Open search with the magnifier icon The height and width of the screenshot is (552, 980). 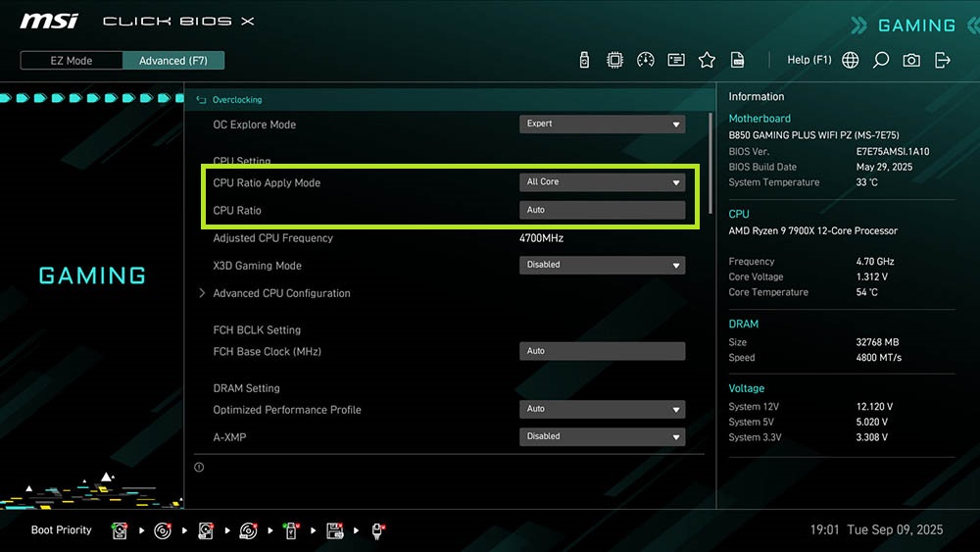(881, 60)
